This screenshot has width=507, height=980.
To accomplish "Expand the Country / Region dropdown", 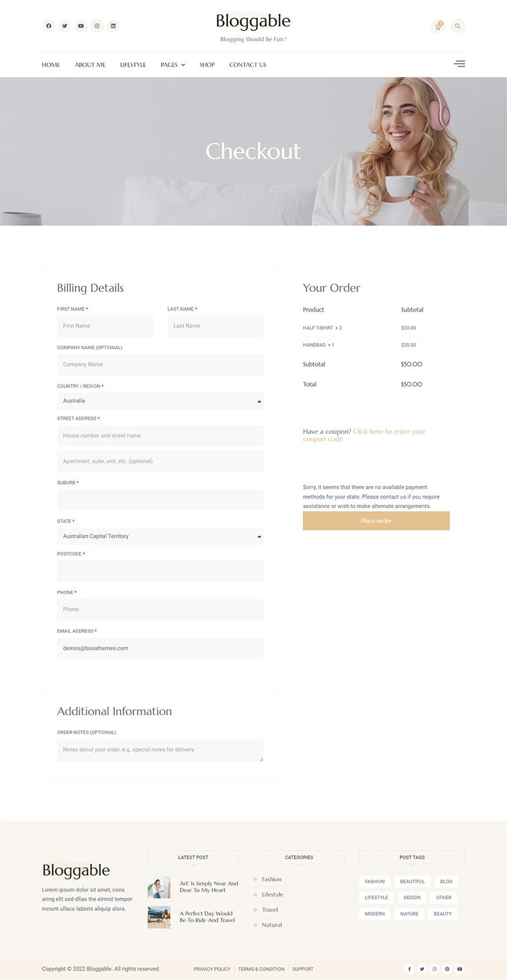I will pyautogui.click(x=160, y=401).
